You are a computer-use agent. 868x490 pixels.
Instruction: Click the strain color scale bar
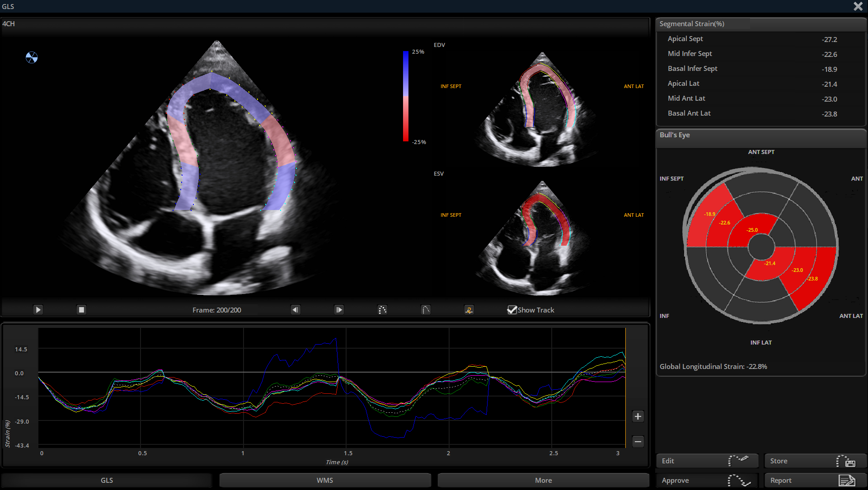pyautogui.click(x=406, y=96)
